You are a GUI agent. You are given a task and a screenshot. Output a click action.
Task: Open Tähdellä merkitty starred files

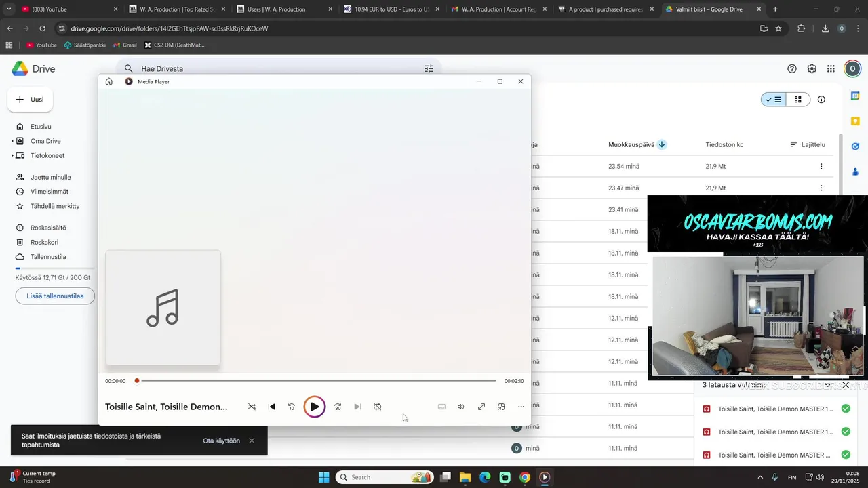click(54, 206)
